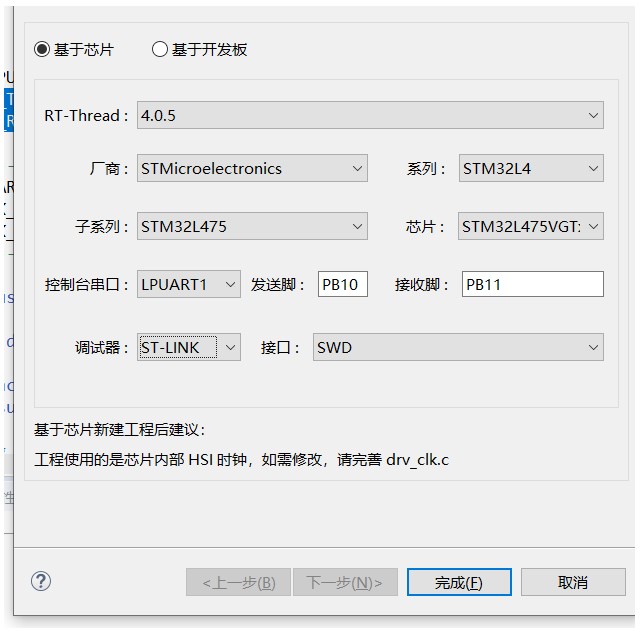Click the 下一步(N) button
640x635 pixels.
[345, 582]
